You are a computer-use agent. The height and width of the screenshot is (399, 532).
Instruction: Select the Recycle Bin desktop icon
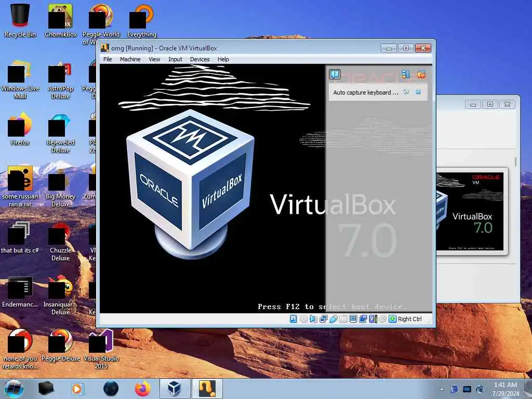(20, 20)
